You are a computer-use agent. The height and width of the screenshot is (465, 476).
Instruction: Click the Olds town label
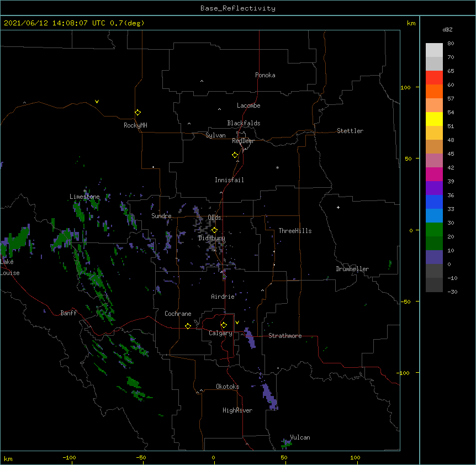214,218
